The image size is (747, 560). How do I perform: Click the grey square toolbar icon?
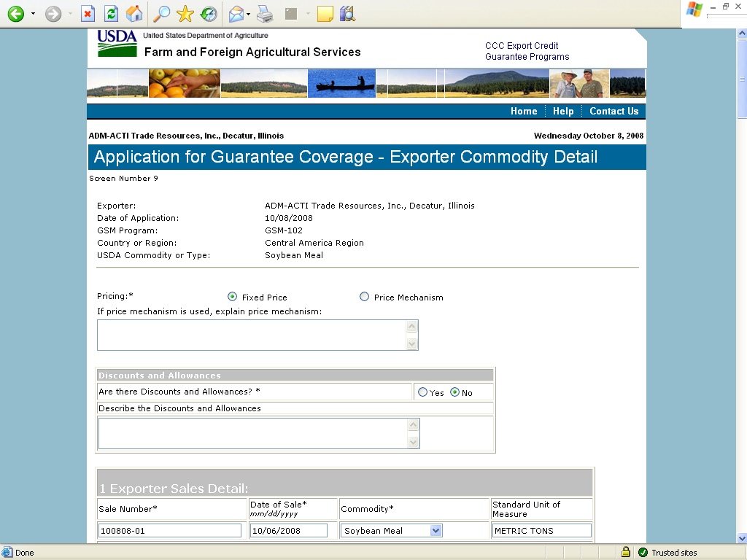point(291,15)
